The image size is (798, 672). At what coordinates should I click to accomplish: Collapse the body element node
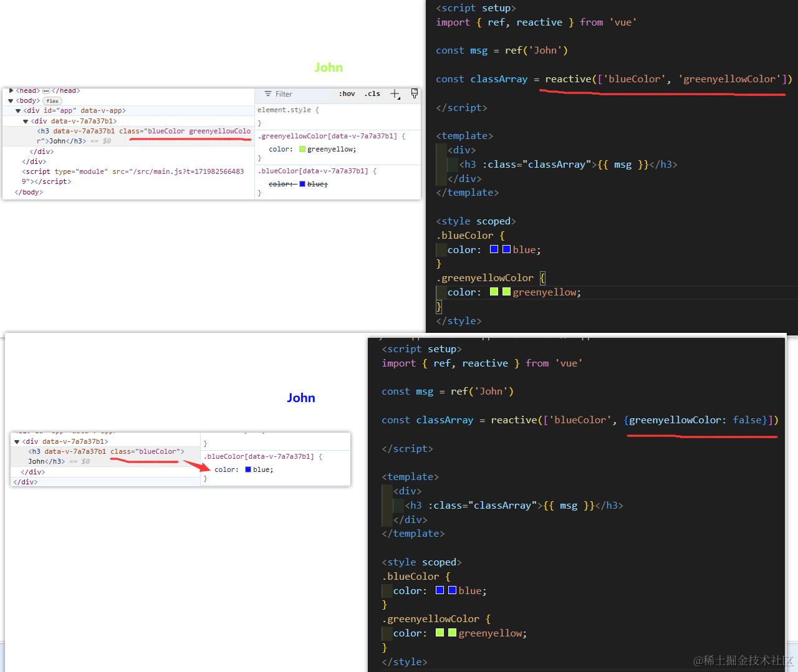pos(11,101)
